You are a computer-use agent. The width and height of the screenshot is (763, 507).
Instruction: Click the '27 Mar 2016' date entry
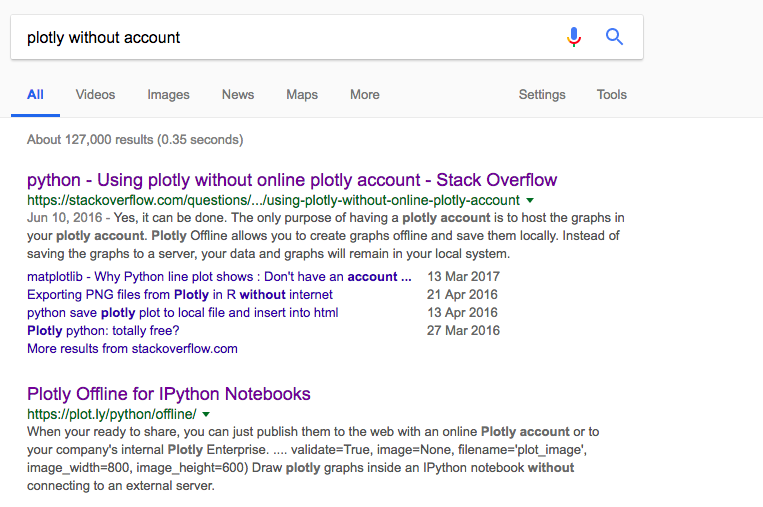463,330
